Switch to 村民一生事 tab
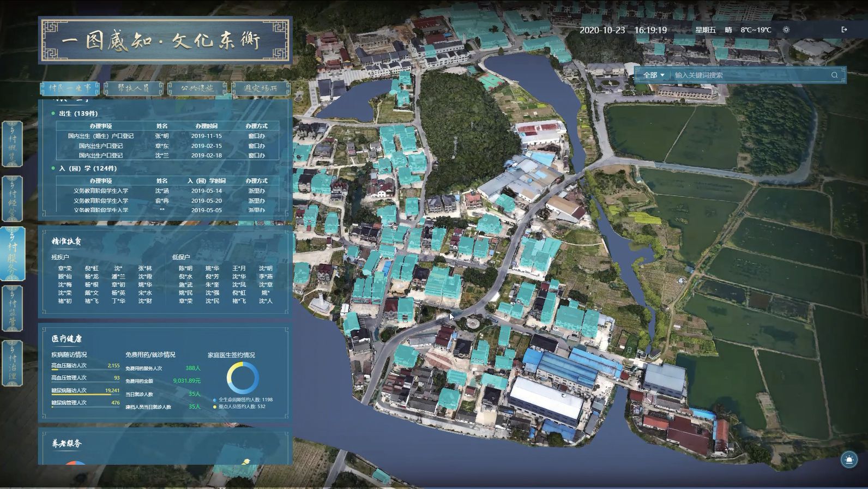Screen dimensions: 868x489 [69, 88]
